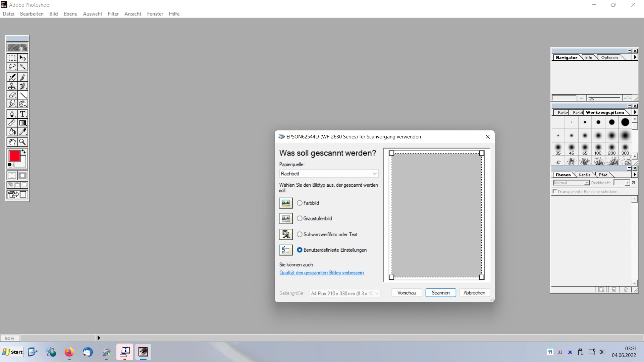Switch to the Kanäle tab

[584, 175]
